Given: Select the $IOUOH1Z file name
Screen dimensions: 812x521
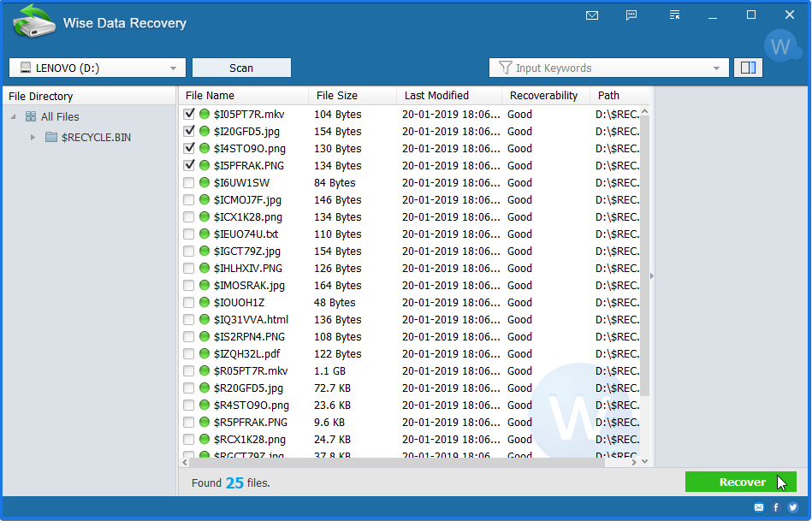Looking at the screenshot, I should coord(239,302).
